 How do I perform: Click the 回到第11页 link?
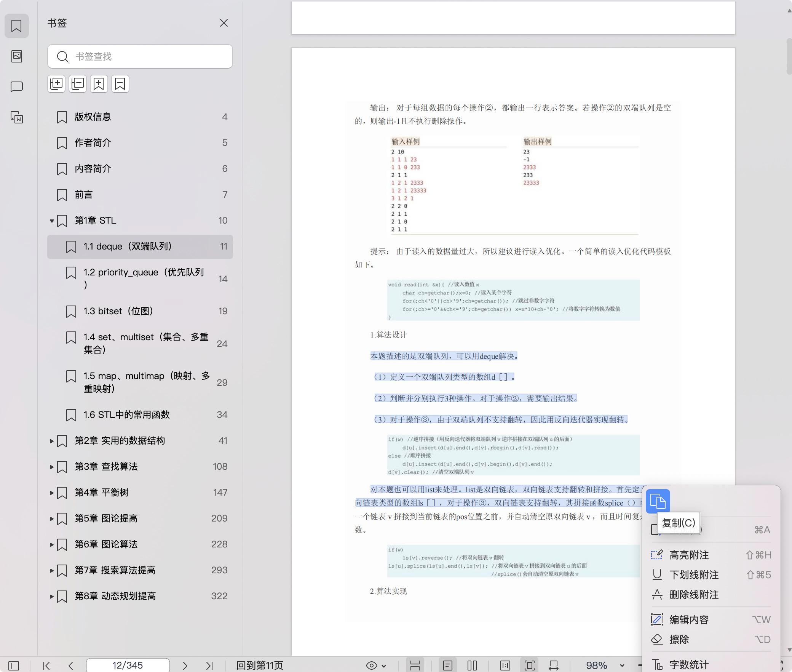(260, 666)
